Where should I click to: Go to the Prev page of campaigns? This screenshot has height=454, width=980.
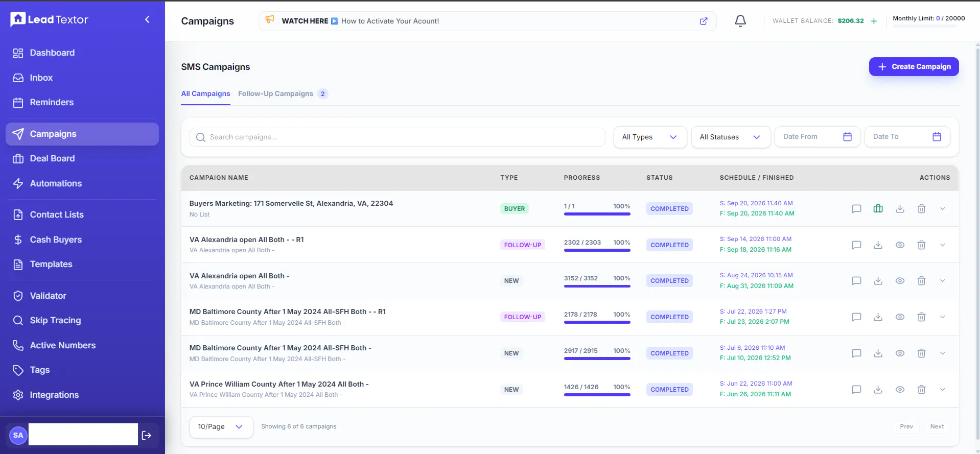[x=906, y=427]
